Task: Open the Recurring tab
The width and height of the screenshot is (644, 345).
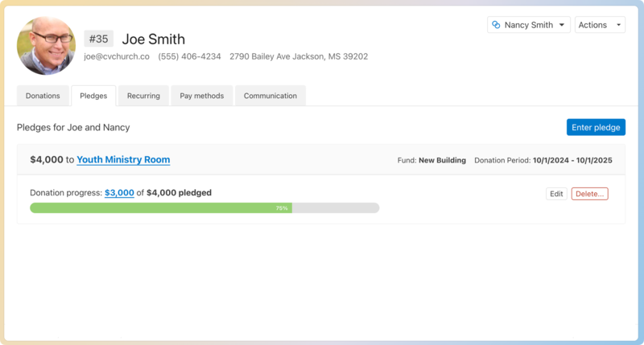Action: point(143,96)
